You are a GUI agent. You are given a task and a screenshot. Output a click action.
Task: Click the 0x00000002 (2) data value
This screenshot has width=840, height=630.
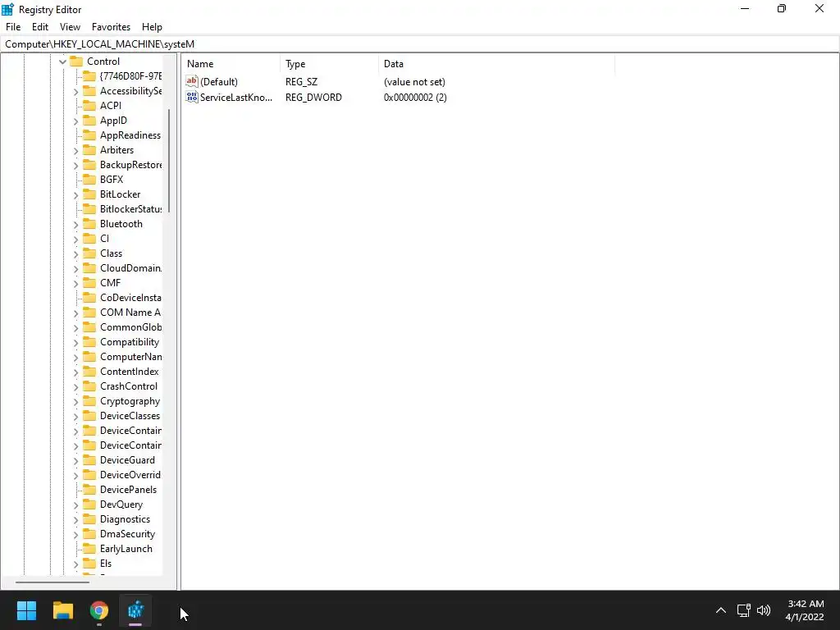[x=415, y=97]
